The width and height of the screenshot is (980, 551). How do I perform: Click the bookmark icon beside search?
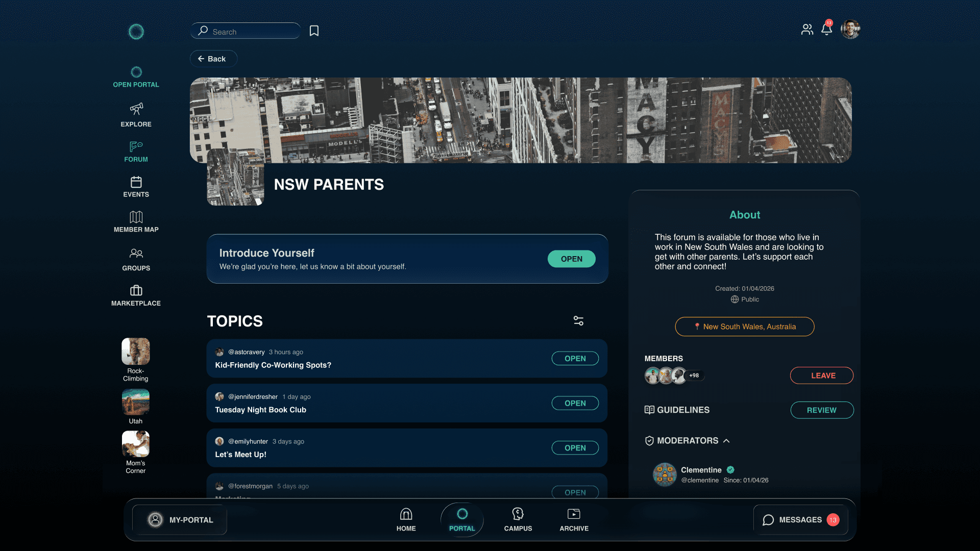click(x=314, y=31)
